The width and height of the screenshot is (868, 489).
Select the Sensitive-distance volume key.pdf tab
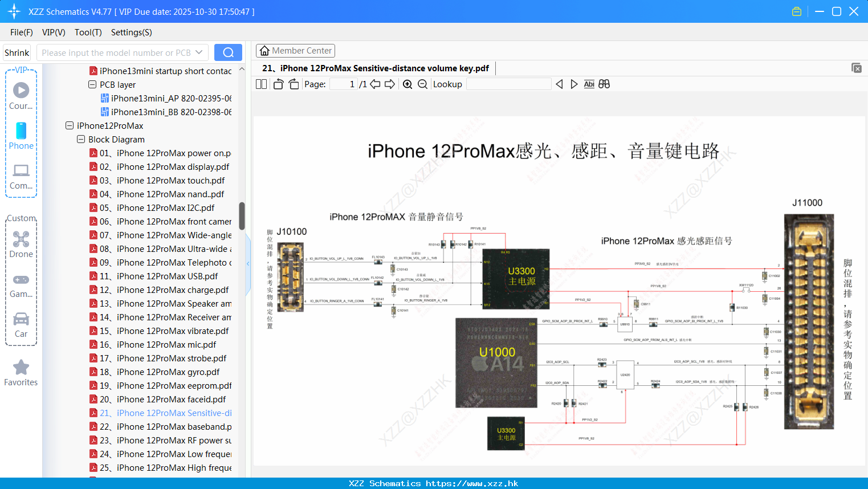pos(376,68)
